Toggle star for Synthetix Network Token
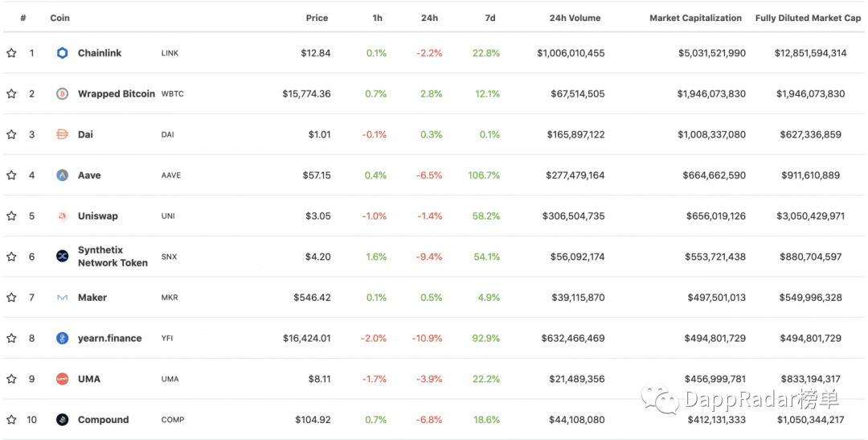The height and width of the screenshot is (440, 868). [x=11, y=257]
